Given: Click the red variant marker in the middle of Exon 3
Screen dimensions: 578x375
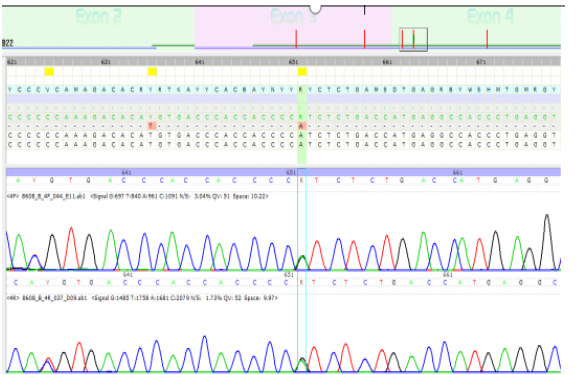Looking at the screenshot, I should [296, 39].
